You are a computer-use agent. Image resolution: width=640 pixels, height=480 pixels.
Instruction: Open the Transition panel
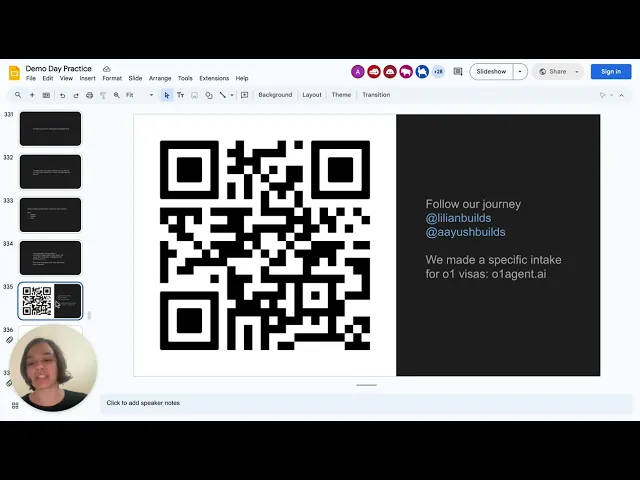point(376,95)
